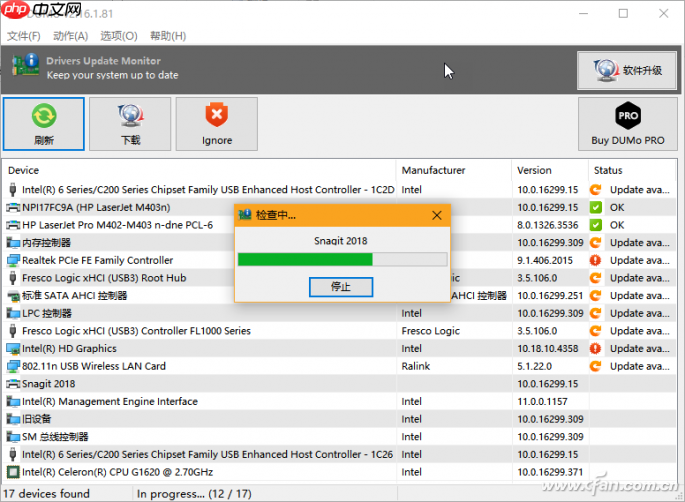
Task: Click network icon of Realtek PCIe FE row
Action: point(13,260)
